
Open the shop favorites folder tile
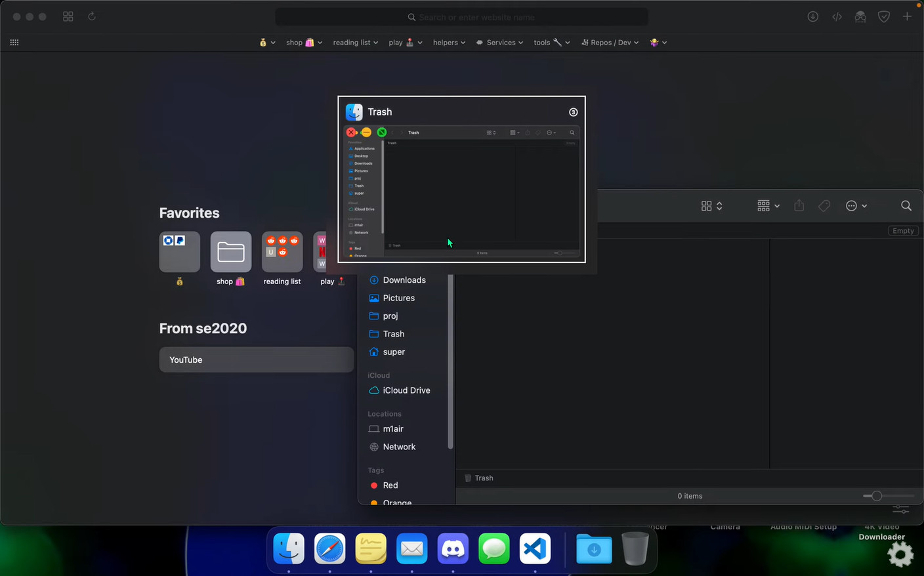[231, 252]
